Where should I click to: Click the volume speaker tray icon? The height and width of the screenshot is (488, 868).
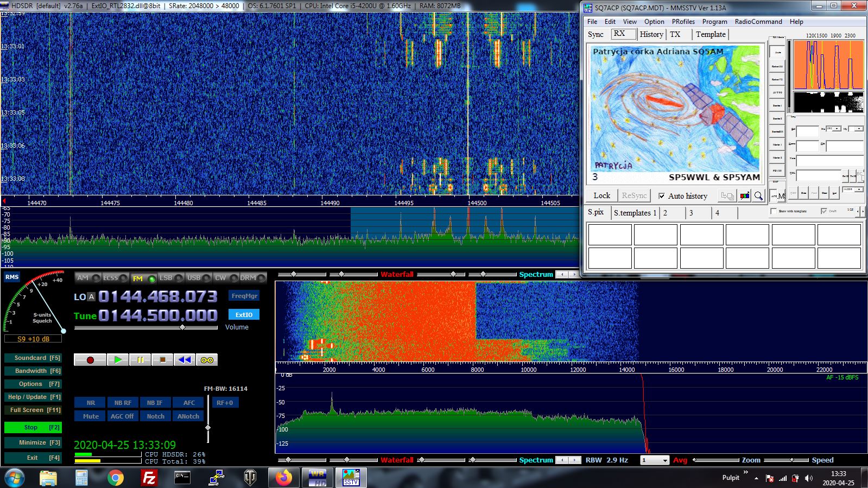tap(809, 478)
